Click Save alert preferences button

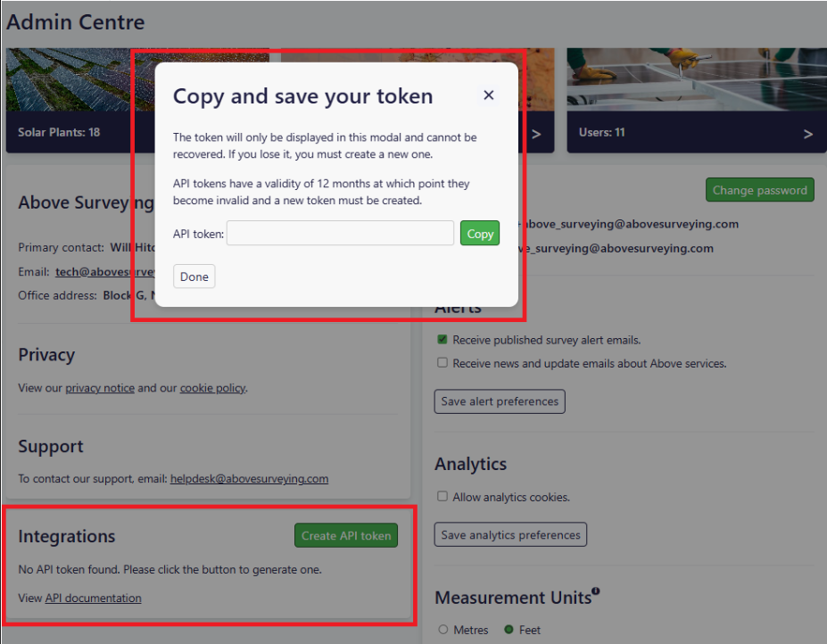click(500, 401)
